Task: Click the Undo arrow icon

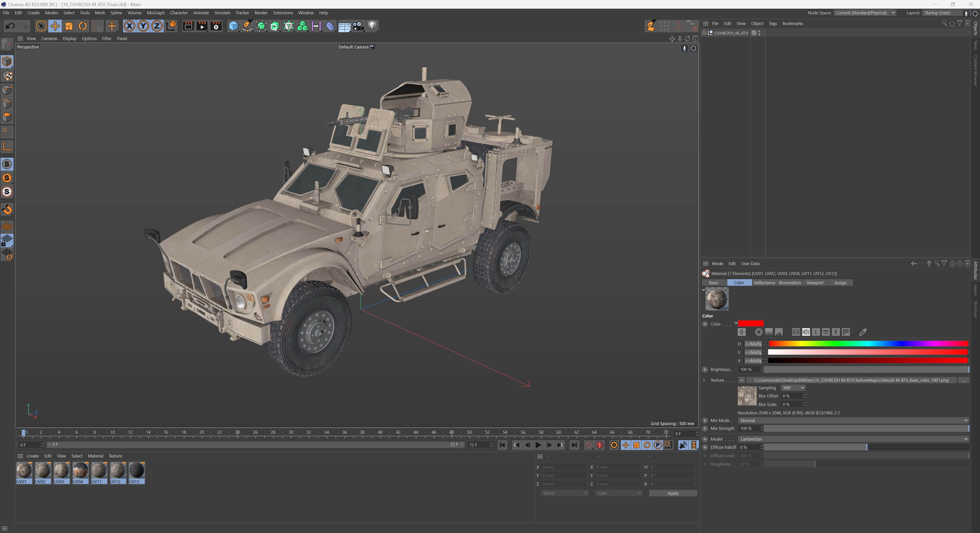Action: tap(10, 26)
